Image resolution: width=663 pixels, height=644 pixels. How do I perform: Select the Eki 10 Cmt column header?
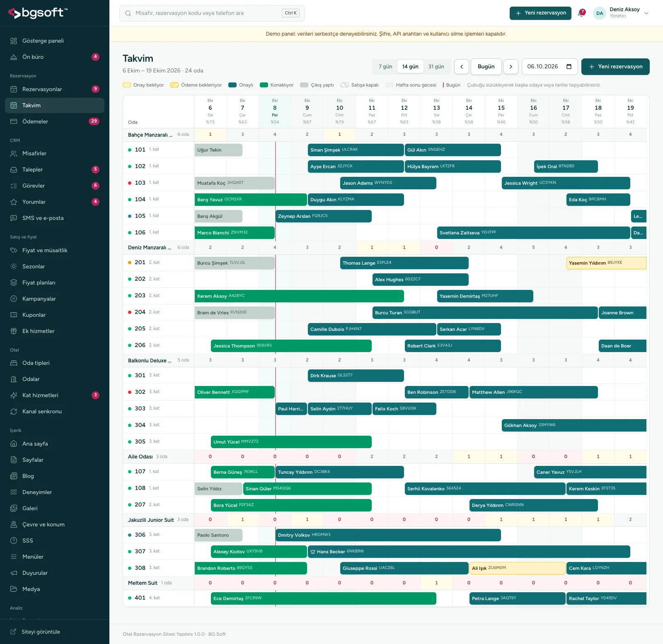[339, 111]
